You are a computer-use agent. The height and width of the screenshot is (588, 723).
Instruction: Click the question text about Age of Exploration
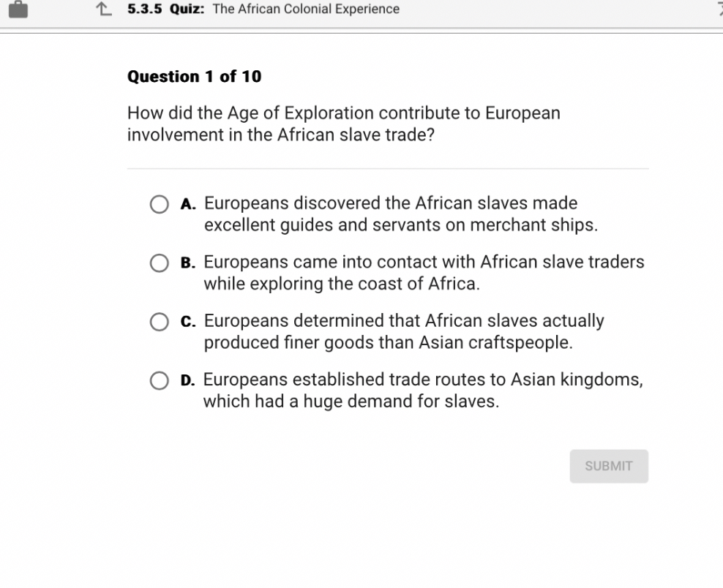pyautogui.click(x=343, y=124)
